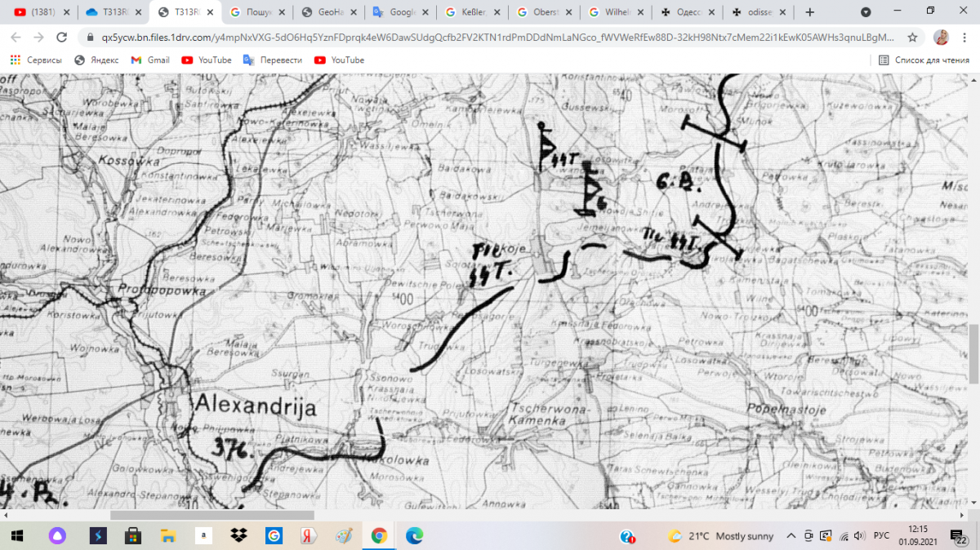
Task: Close the active T313R tab
Action: 210,12
